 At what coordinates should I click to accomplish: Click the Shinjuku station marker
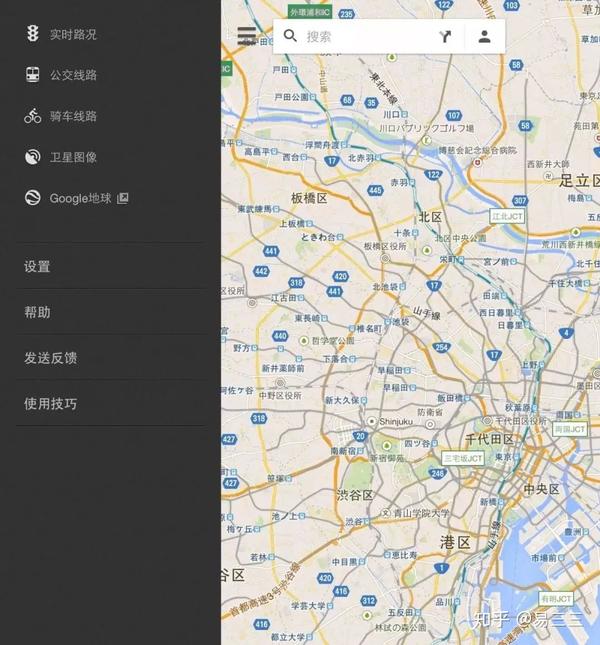(371, 422)
